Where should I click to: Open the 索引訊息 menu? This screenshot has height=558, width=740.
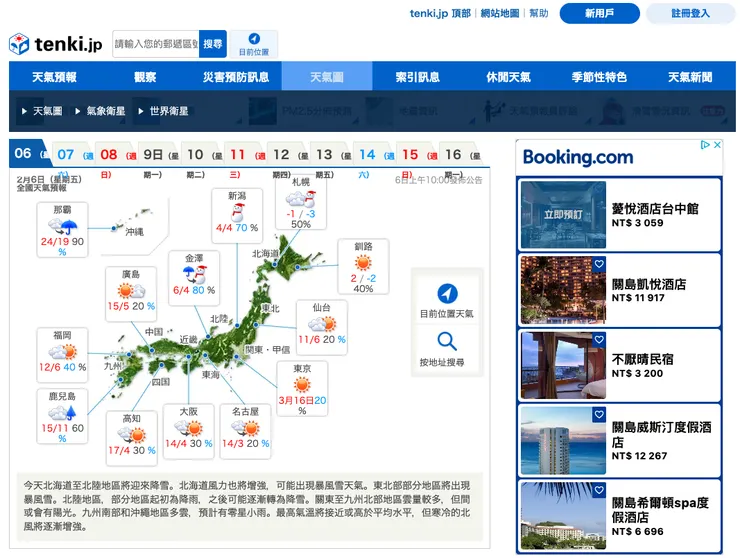(418, 76)
